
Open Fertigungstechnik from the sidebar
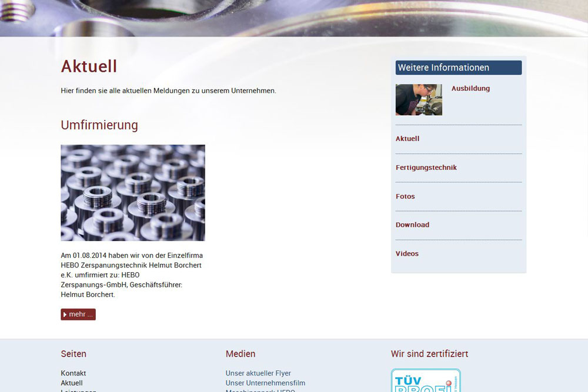pos(426,167)
